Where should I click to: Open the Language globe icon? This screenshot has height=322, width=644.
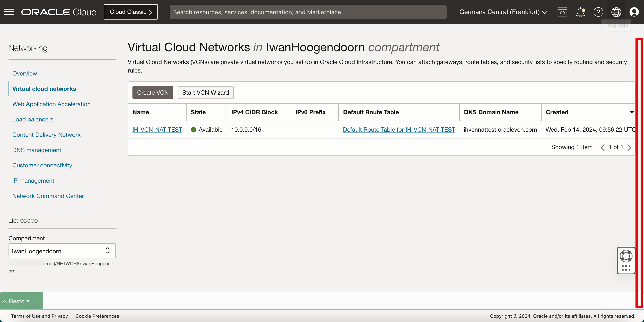point(616,12)
